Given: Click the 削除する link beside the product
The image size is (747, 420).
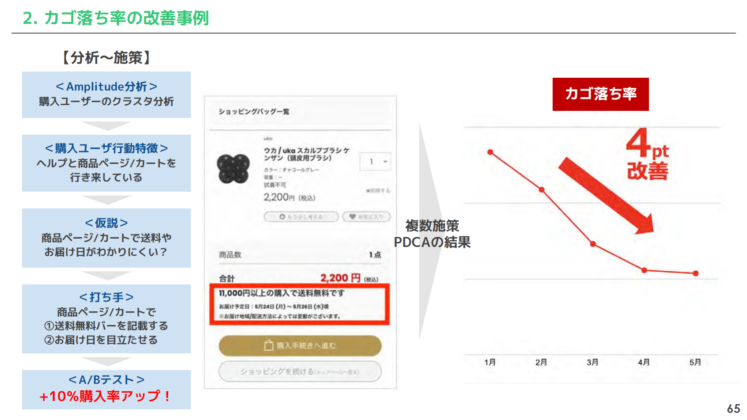Looking at the screenshot, I should (x=378, y=190).
